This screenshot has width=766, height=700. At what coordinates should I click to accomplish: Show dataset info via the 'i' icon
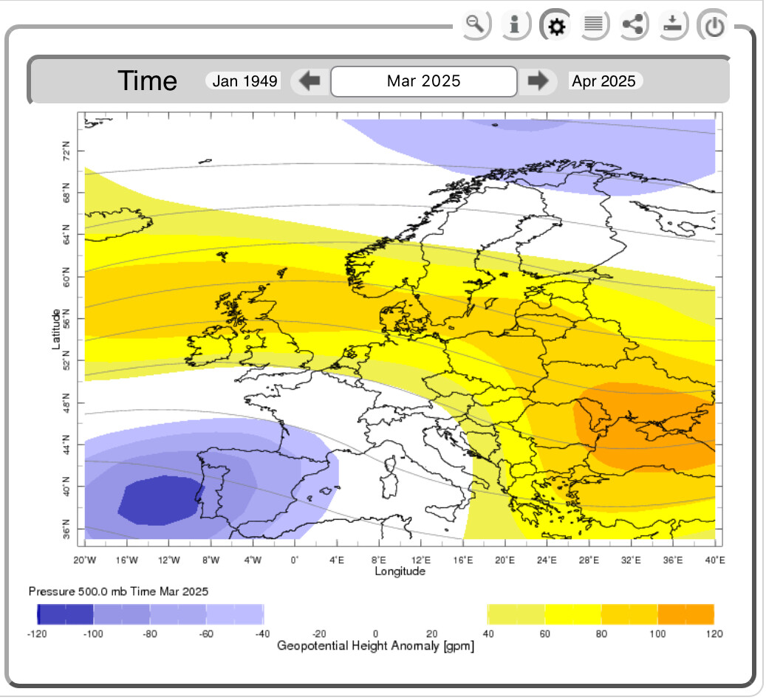coord(515,24)
